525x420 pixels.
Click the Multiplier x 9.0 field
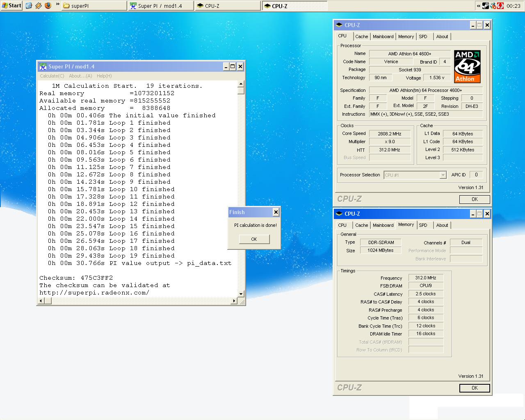click(x=390, y=142)
